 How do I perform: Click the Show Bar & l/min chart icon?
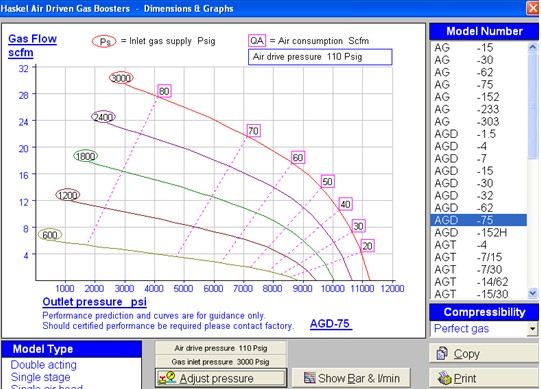click(309, 378)
